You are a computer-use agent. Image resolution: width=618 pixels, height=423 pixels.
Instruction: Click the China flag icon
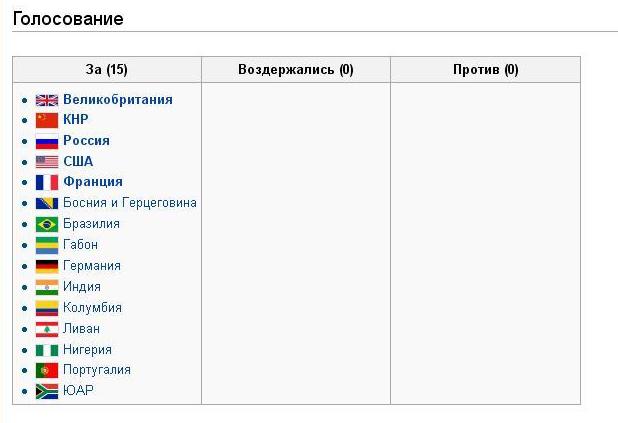click(x=47, y=121)
